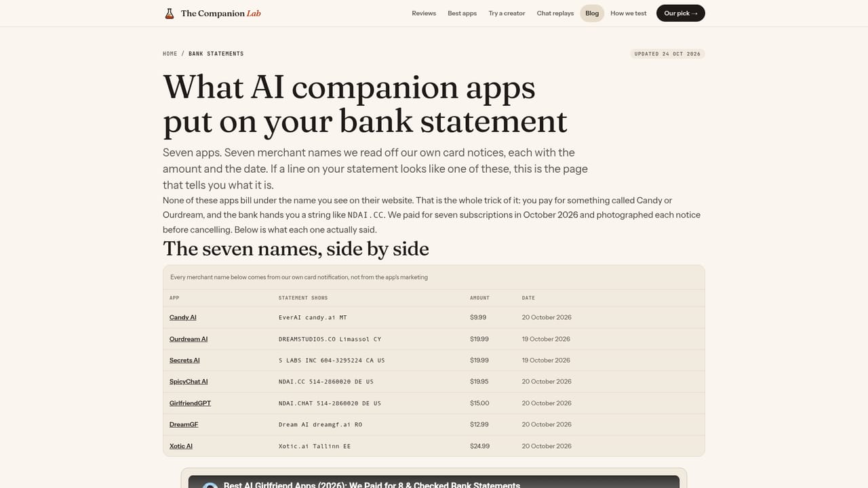868x488 pixels.
Task: Visit the How we test page
Action: [x=629, y=13]
